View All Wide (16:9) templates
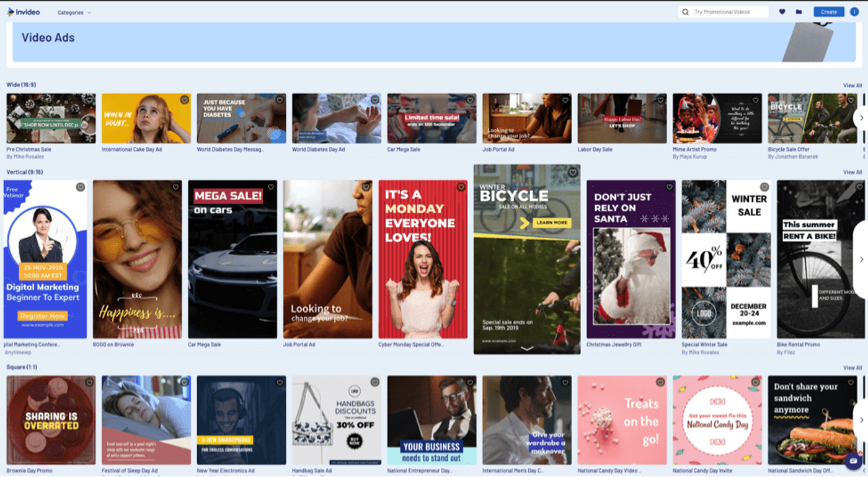The width and height of the screenshot is (868, 477). pyautogui.click(x=852, y=85)
